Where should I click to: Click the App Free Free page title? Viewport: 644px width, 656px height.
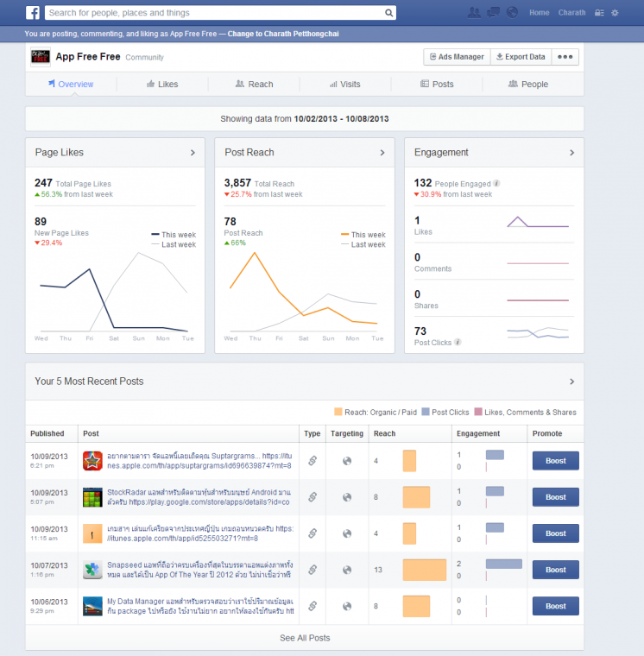[x=88, y=56]
